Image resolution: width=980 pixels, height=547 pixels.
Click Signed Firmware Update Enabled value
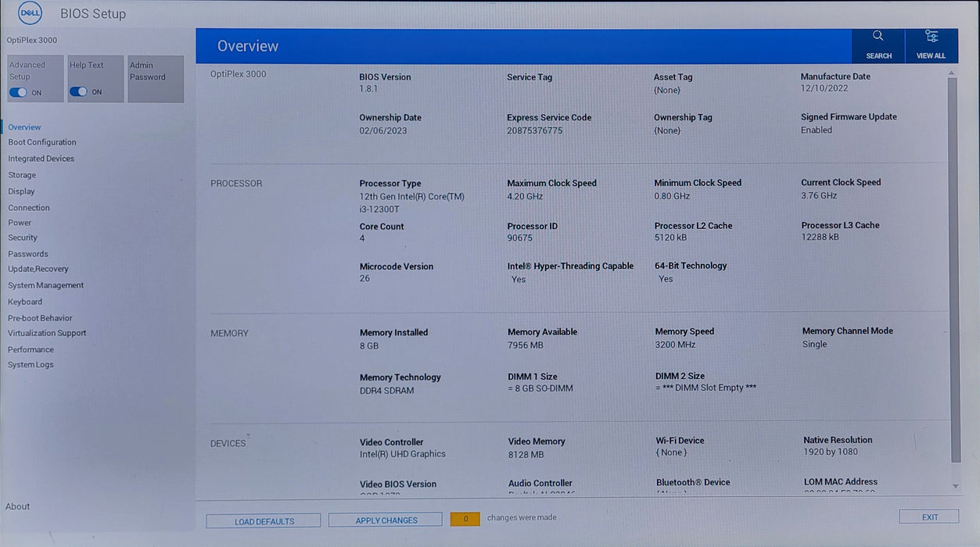point(817,130)
